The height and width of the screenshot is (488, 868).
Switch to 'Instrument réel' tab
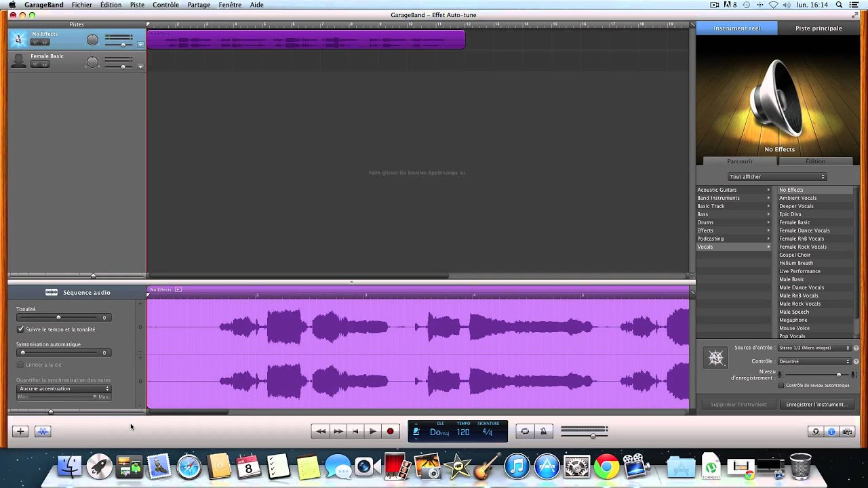[736, 28]
